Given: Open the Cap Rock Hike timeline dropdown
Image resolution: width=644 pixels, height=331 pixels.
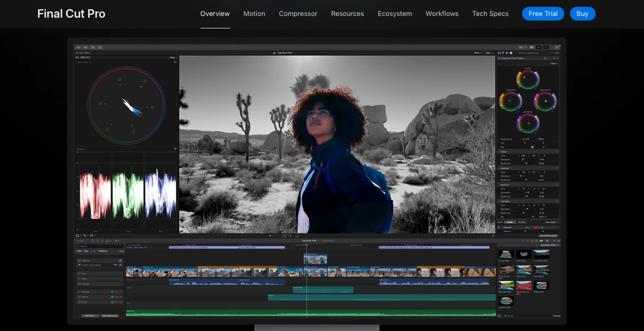Looking at the screenshot, I should [310, 240].
